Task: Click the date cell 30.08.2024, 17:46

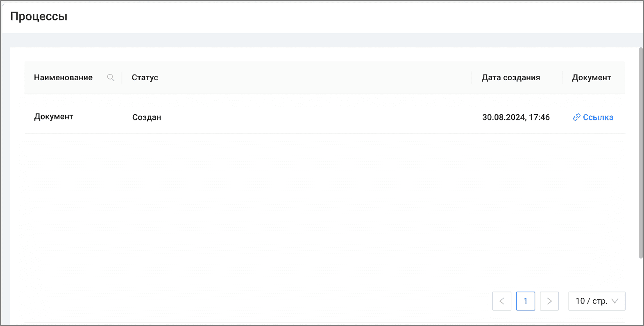Action: (516, 118)
